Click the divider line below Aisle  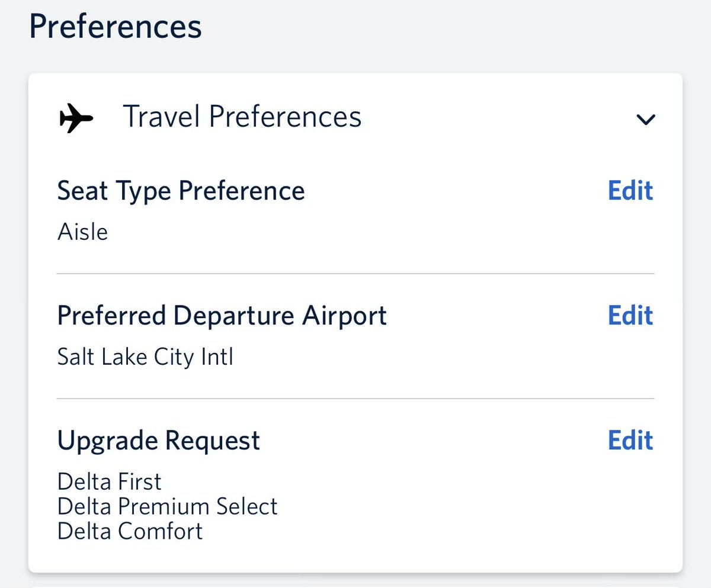click(x=355, y=274)
